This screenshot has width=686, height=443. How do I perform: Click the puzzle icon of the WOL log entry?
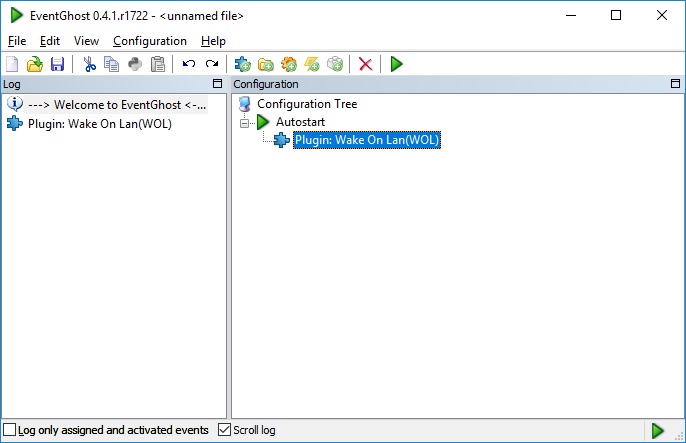tap(15, 124)
